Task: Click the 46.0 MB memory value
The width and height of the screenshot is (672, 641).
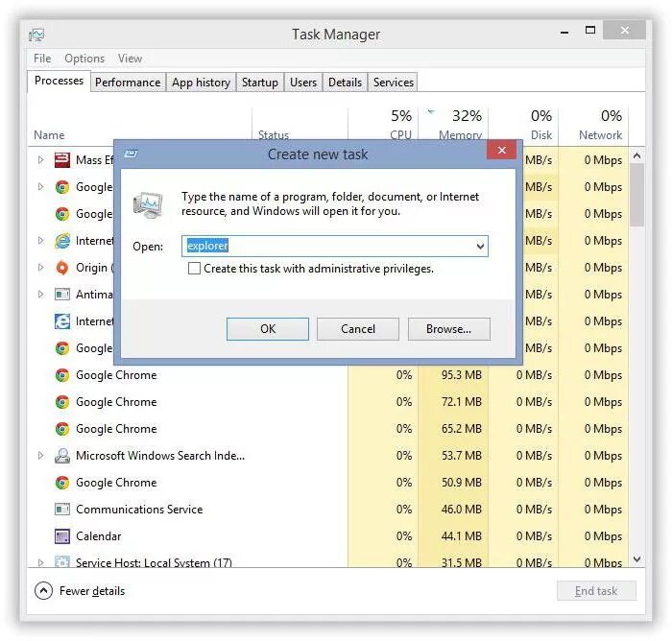Action: 461,509
